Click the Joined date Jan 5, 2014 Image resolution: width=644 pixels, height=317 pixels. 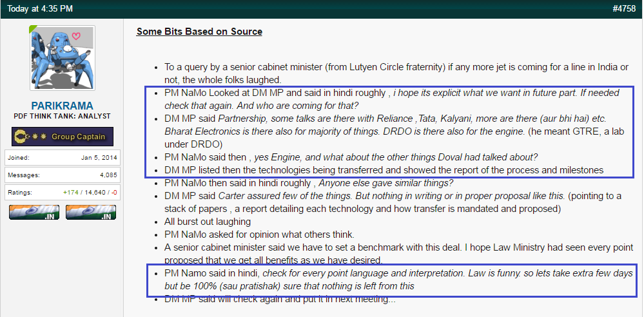tap(99, 158)
